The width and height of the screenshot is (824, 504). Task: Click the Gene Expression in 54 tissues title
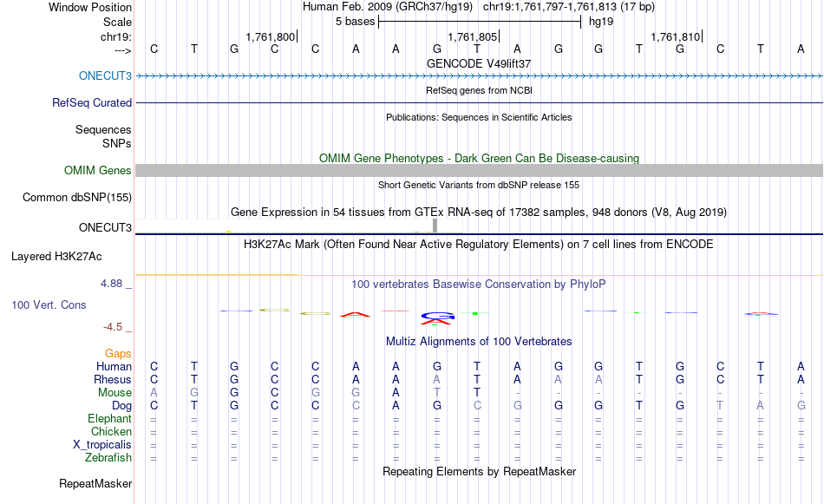tap(479, 213)
